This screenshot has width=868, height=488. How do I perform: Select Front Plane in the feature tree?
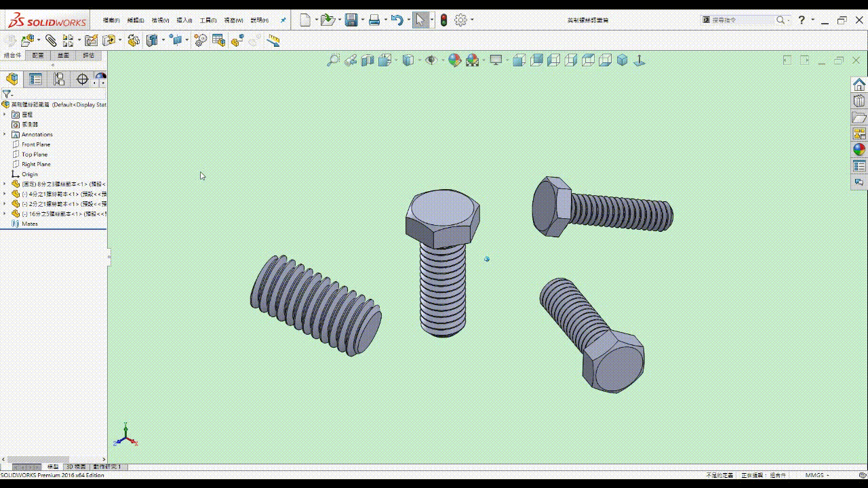point(35,144)
